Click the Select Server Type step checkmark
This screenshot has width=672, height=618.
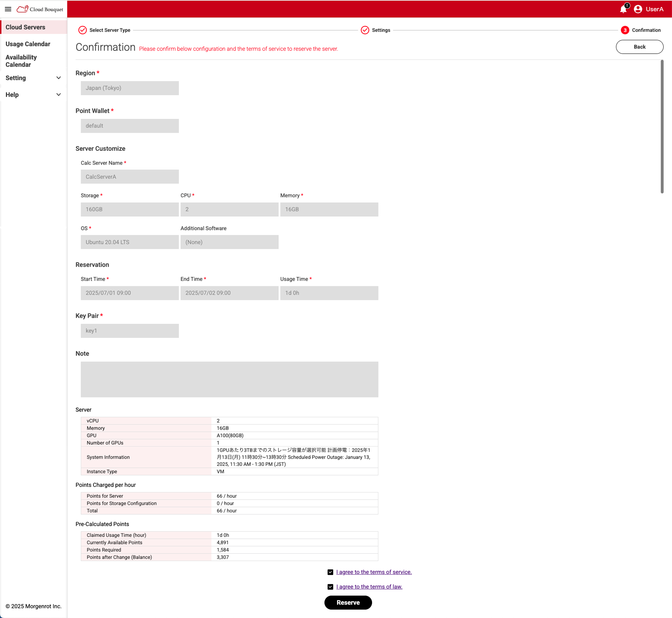pos(83,30)
